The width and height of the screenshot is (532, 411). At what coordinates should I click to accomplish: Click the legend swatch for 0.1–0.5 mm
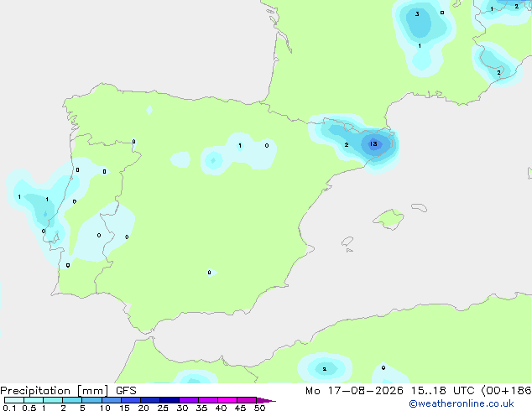(14, 400)
